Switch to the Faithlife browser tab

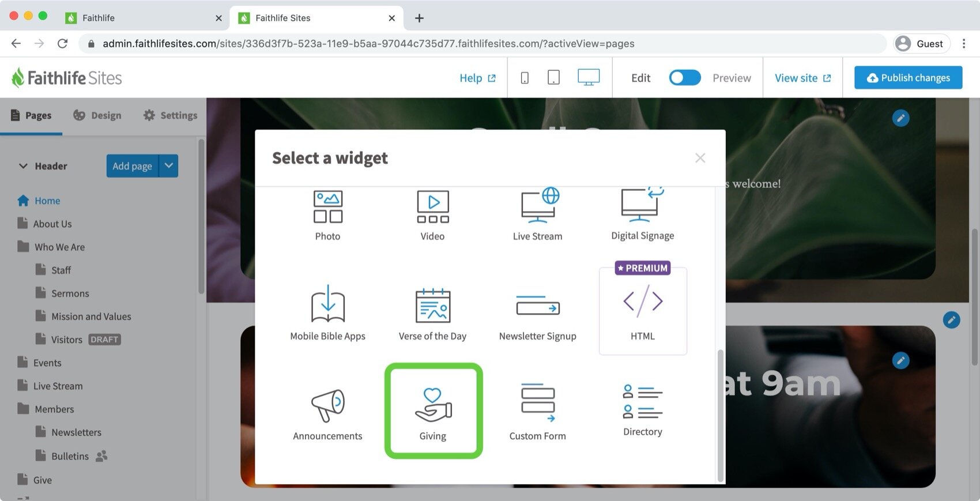144,18
